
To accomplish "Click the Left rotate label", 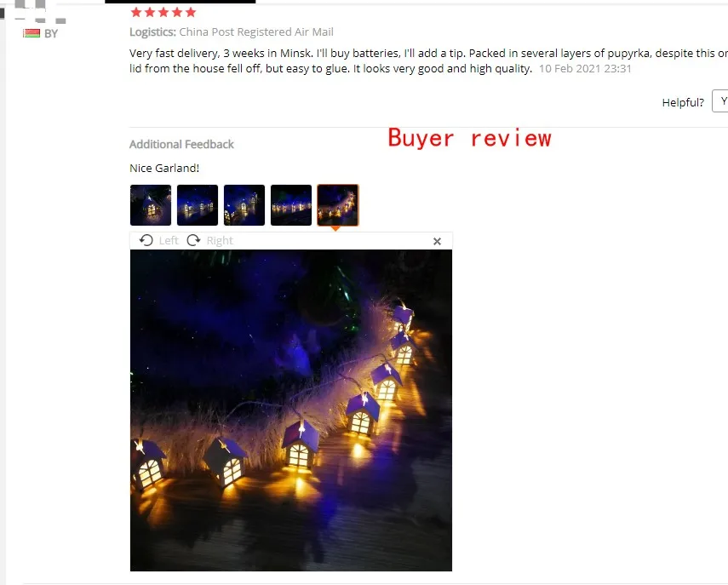I will (x=169, y=240).
